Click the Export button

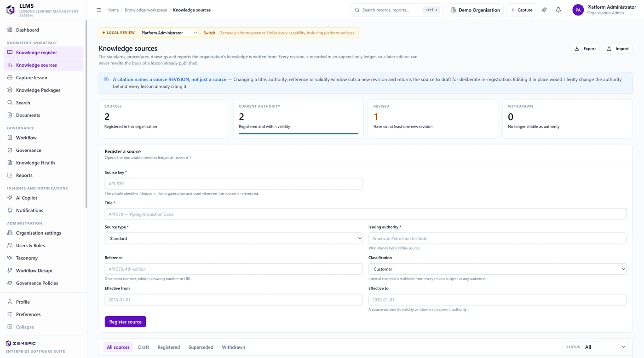tap(585, 48)
